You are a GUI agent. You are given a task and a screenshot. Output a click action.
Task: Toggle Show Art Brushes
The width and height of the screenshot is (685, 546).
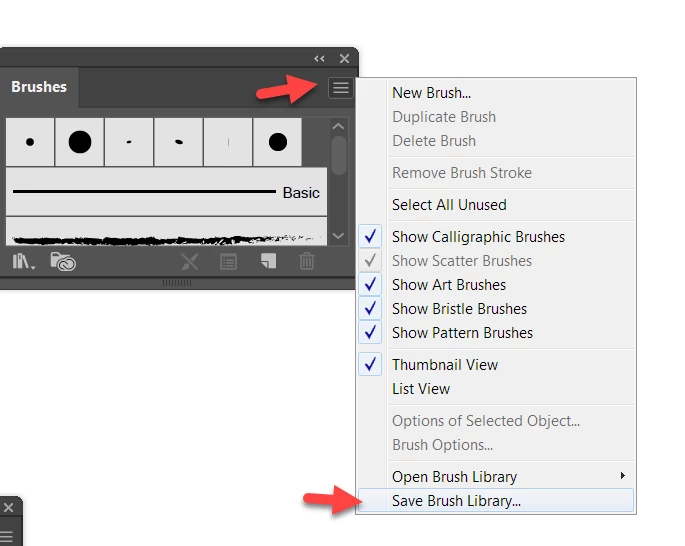[495, 284]
